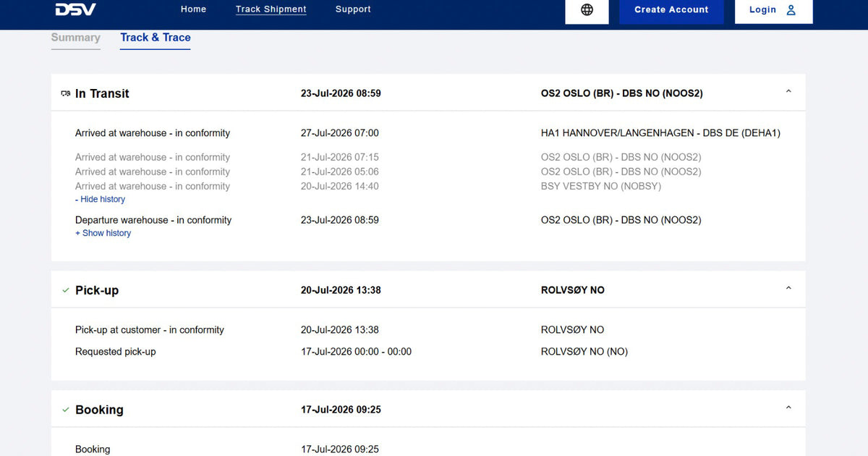This screenshot has width=868, height=456.
Task: Hide history under Arrived at warehouse
Action: pyautogui.click(x=100, y=199)
